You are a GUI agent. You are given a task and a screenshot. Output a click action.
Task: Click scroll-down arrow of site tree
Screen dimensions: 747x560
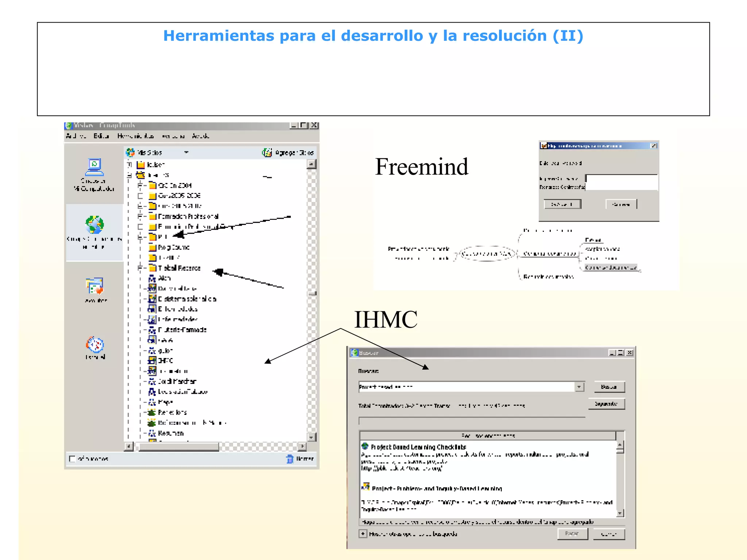[x=311, y=437]
